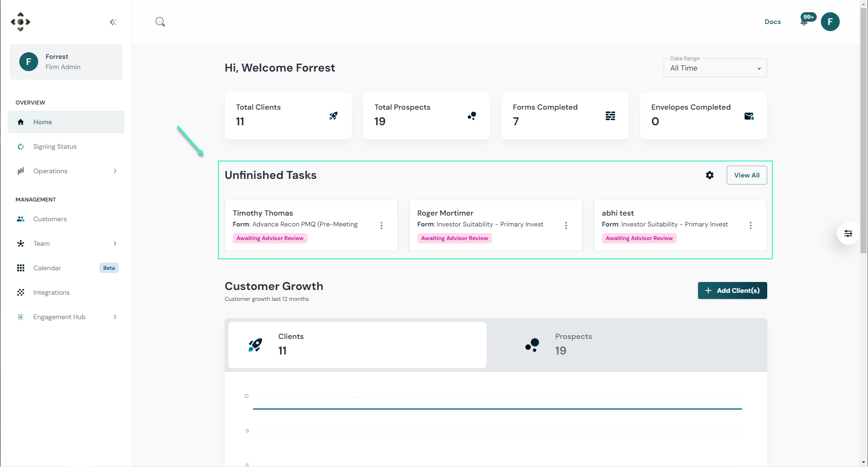Viewport: 868px width, 467px height.
Task: Collapse the sidebar with double-chevron icon
Action: (113, 22)
